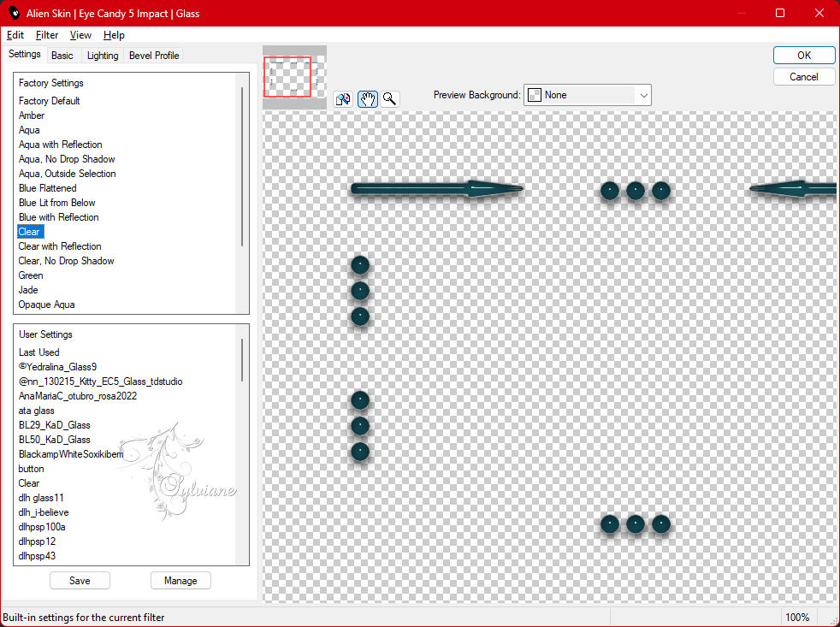Click the User Settings list scrollbar
The height and width of the screenshot is (627, 840).
pos(242,359)
